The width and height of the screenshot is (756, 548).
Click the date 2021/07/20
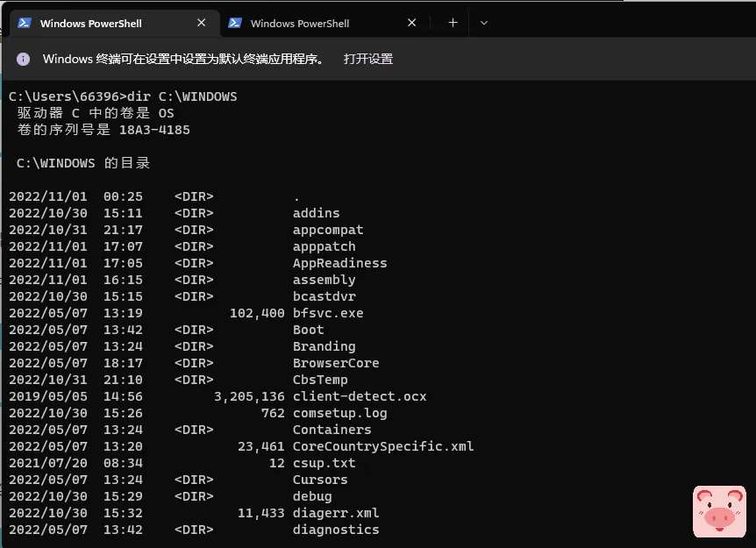coord(48,463)
